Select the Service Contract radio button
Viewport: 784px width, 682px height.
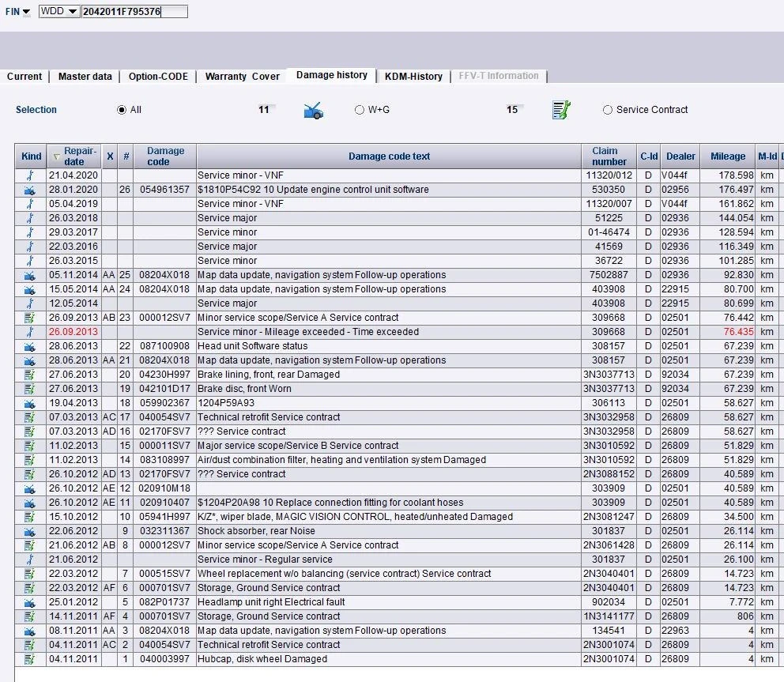(x=608, y=110)
